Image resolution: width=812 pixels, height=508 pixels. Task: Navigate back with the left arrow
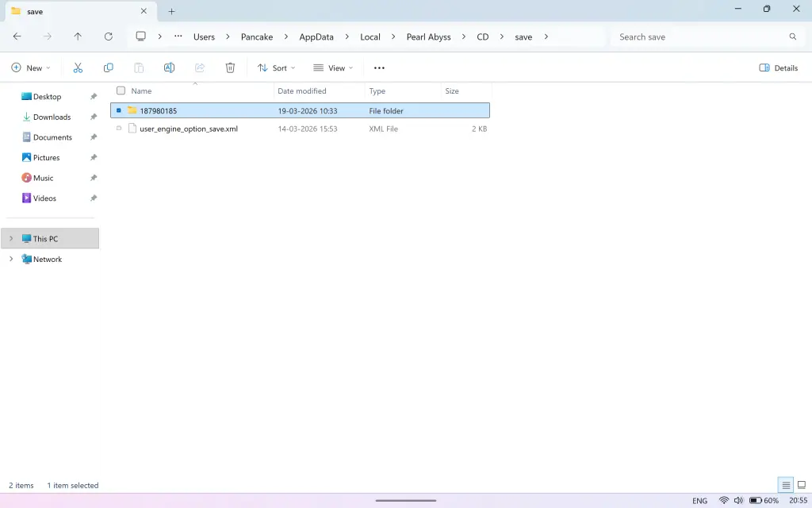[x=17, y=37]
